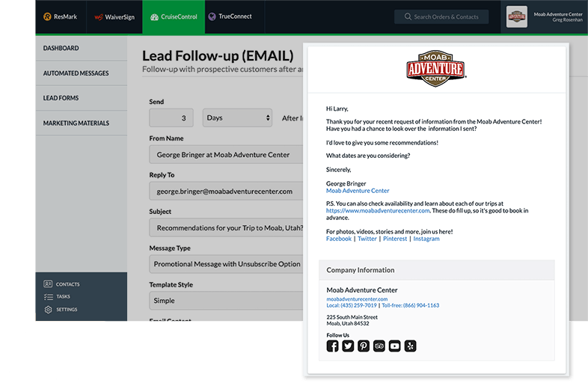Open the ResMark tab
588x386 pixels.
tap(61, 17)
